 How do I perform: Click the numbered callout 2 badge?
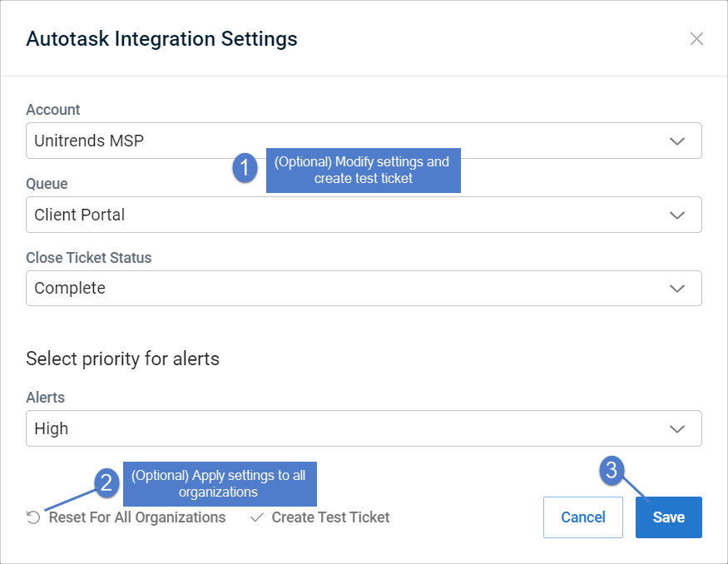coord(106,483)
